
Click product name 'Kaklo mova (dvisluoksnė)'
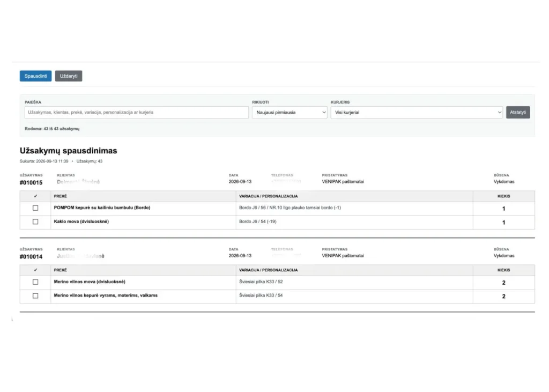(x=81, y=221)
